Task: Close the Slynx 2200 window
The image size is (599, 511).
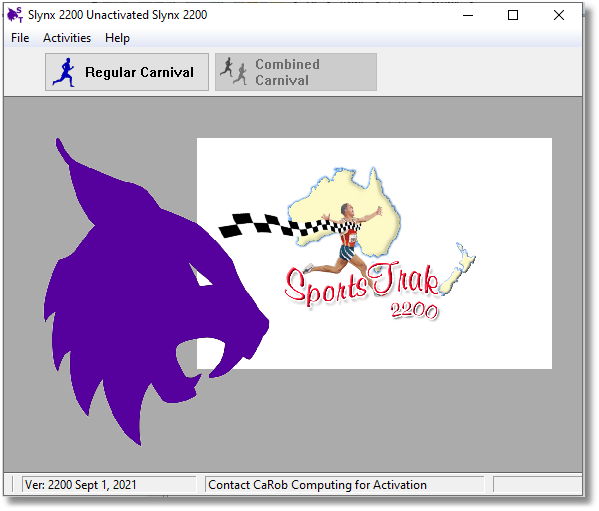Action: (559, 15)
